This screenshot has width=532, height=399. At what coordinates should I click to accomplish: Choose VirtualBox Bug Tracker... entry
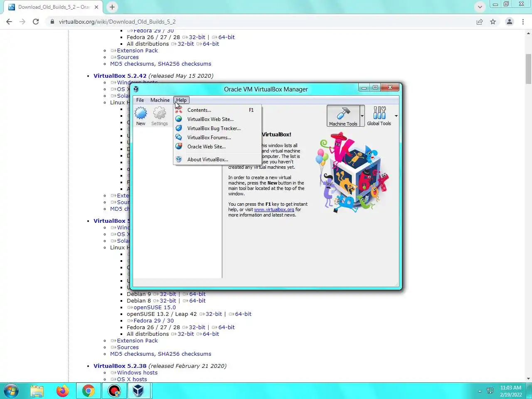[x=217, y=128]
